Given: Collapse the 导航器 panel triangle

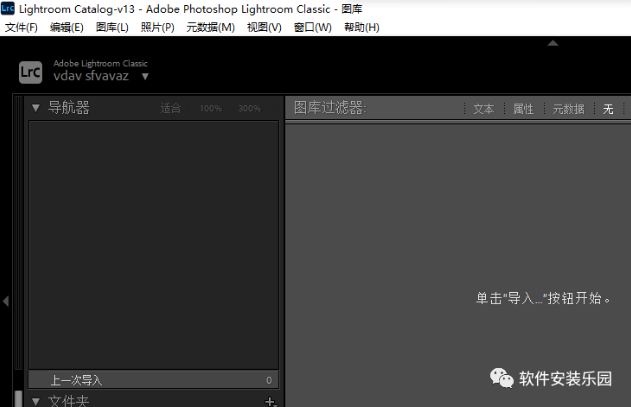Looking at the screenshot, I should pyautogui.click(x=36, y=108).
